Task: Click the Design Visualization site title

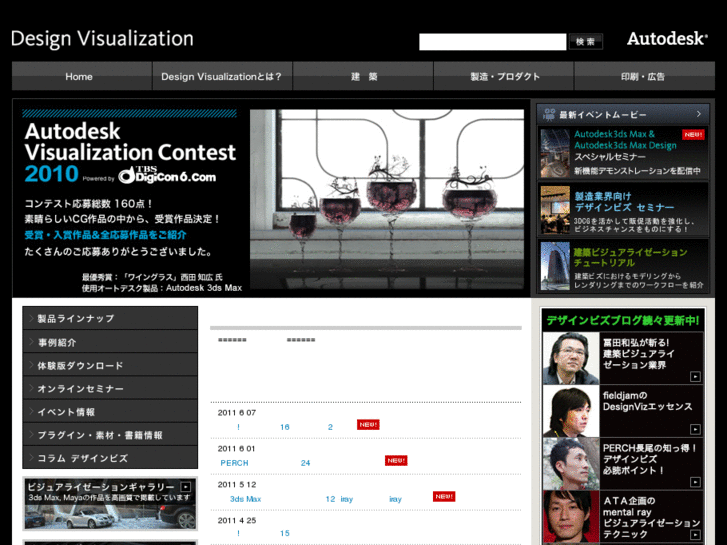Action: tap(102, 39)
